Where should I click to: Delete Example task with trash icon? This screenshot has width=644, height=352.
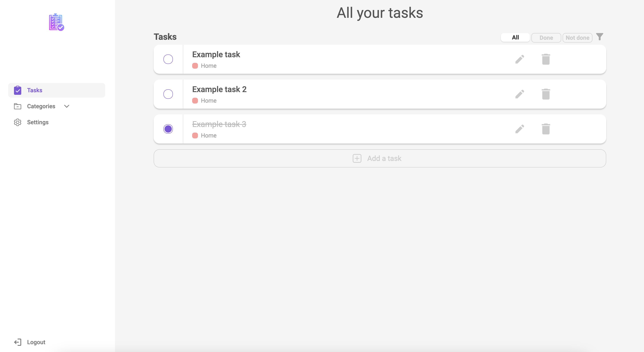[x=546, y=59]
